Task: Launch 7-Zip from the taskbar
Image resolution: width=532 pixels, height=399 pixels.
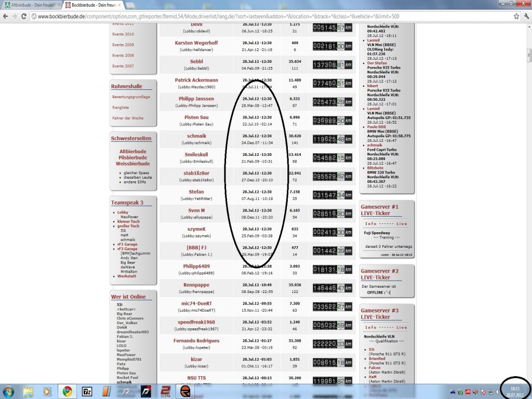Action: pyautogui.click(x=88, y=391)
